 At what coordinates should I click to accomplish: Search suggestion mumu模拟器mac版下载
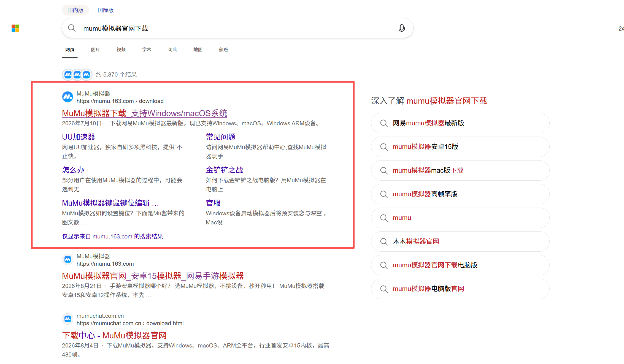[460, 170]
